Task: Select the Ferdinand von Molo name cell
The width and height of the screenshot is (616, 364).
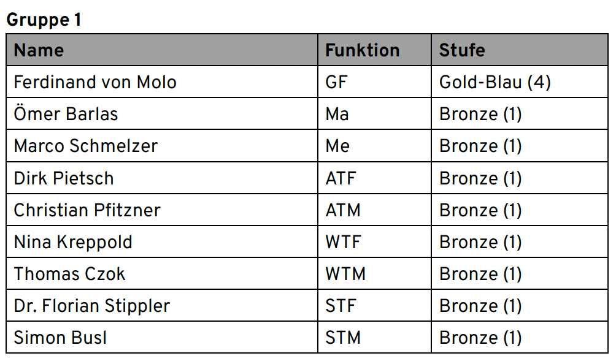Action: click(95, 82)
